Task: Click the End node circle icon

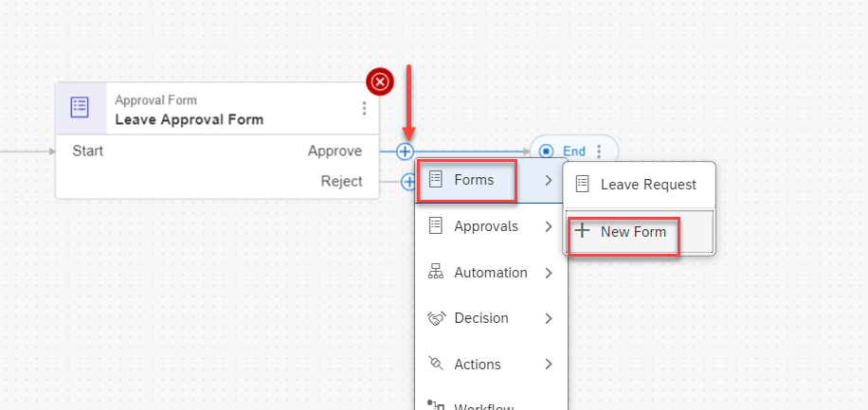Action: pos(547,152)
